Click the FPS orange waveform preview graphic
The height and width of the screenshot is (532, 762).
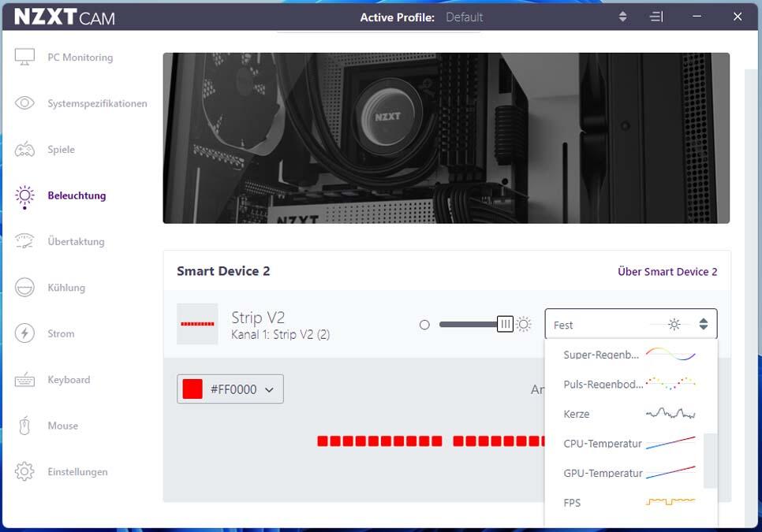670,501
